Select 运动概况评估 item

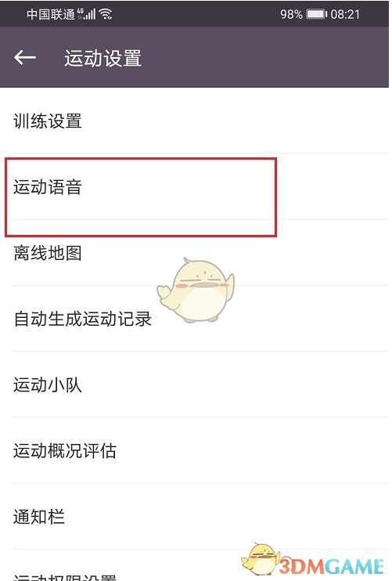196,450
